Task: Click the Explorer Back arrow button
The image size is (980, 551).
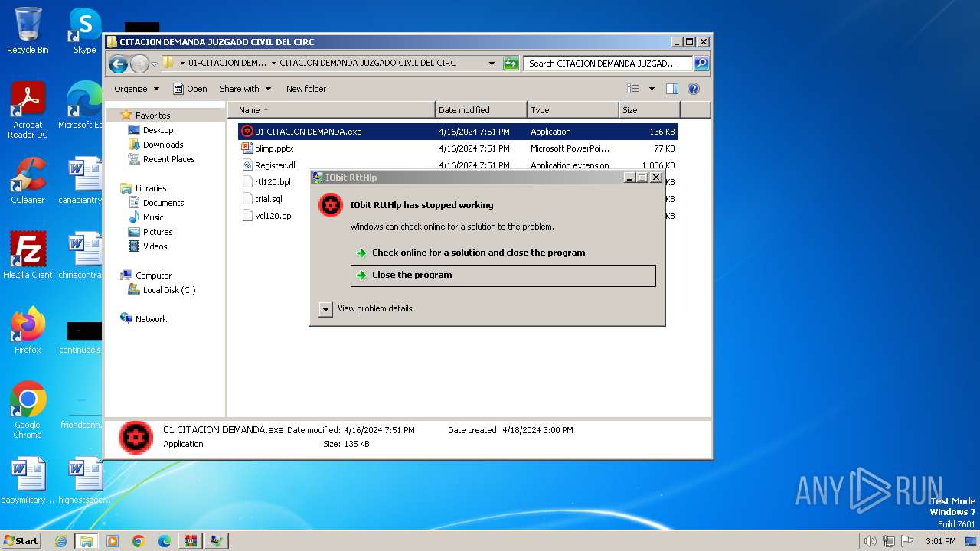Action: point(118,64)
